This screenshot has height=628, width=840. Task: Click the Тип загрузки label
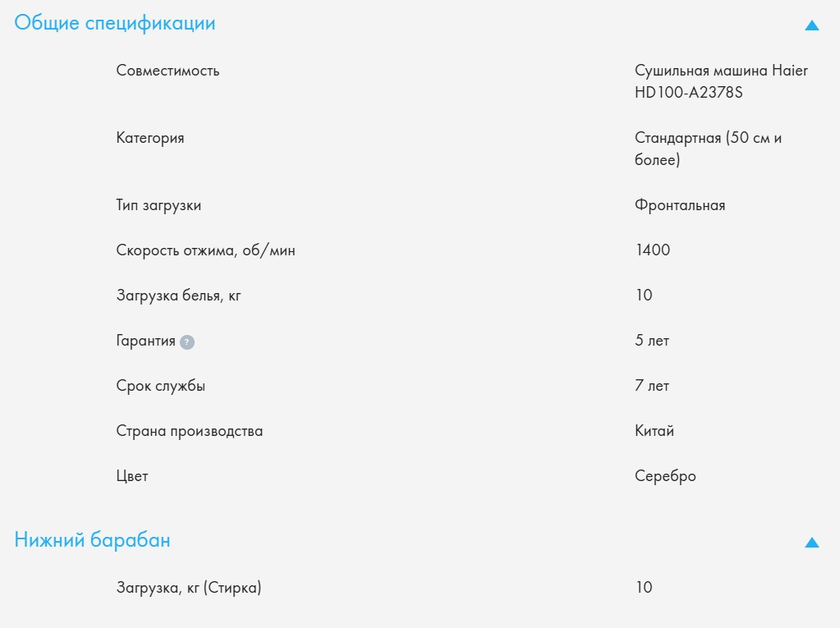pyautogui.click(x=158, y=205)
